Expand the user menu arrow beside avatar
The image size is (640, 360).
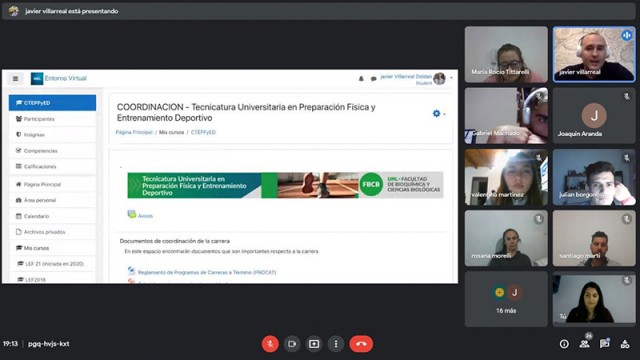click(451, 78)
